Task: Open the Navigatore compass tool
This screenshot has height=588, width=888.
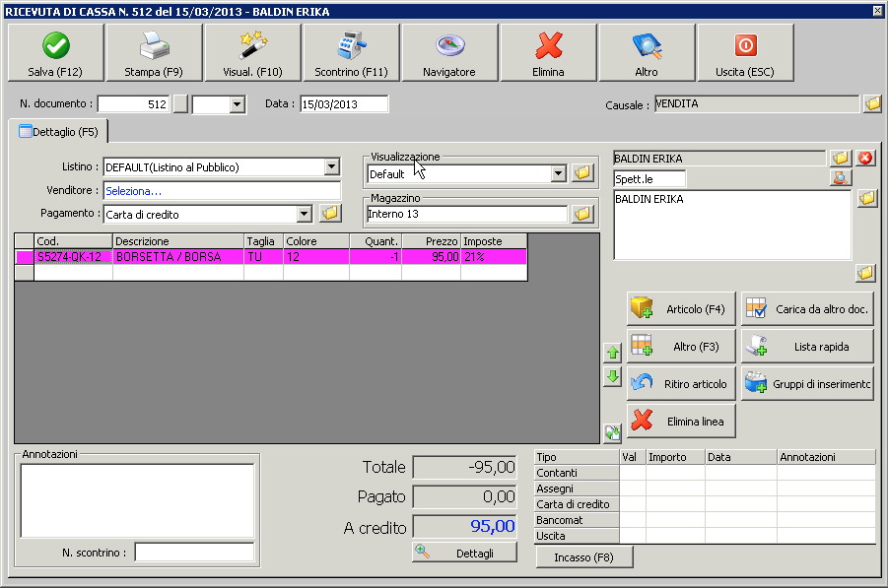Action: click(x=449, y=52)
